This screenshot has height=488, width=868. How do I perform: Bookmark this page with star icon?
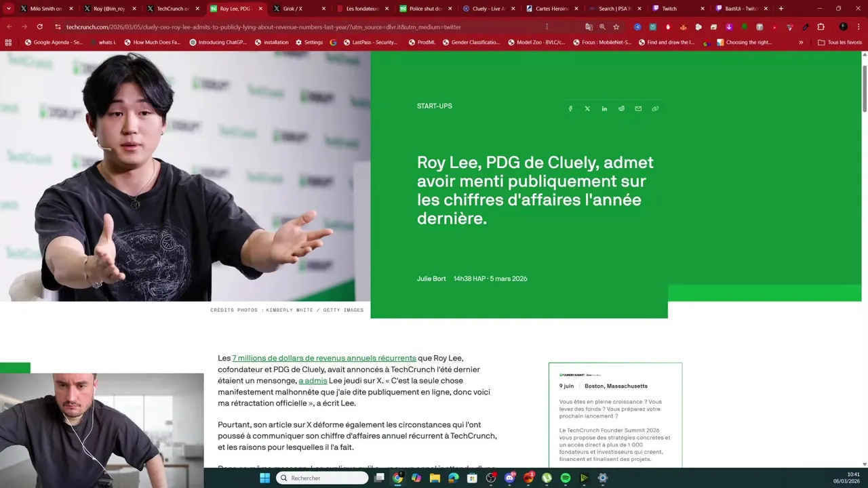[616, 27]
